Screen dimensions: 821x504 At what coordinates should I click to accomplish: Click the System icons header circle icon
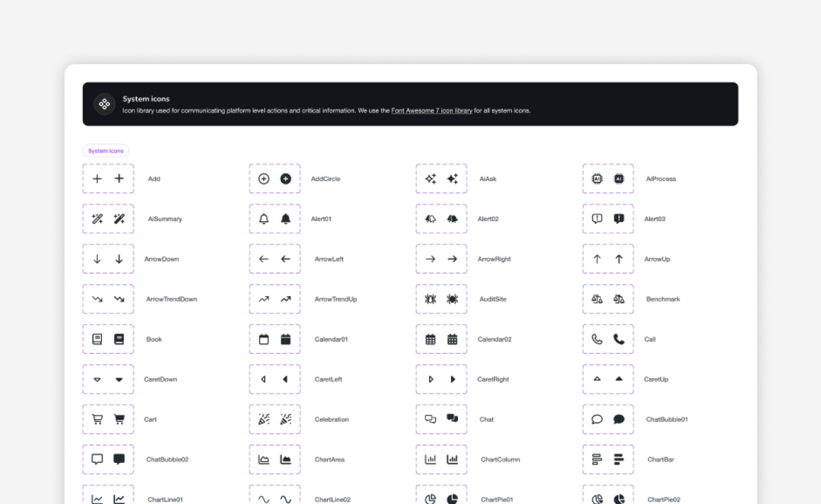coord(105,104)
